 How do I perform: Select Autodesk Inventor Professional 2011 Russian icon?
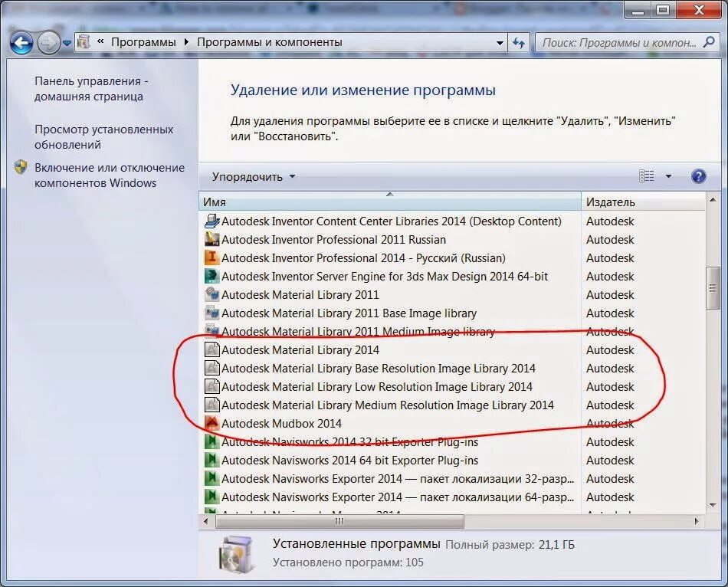click(x=212, y=239)
